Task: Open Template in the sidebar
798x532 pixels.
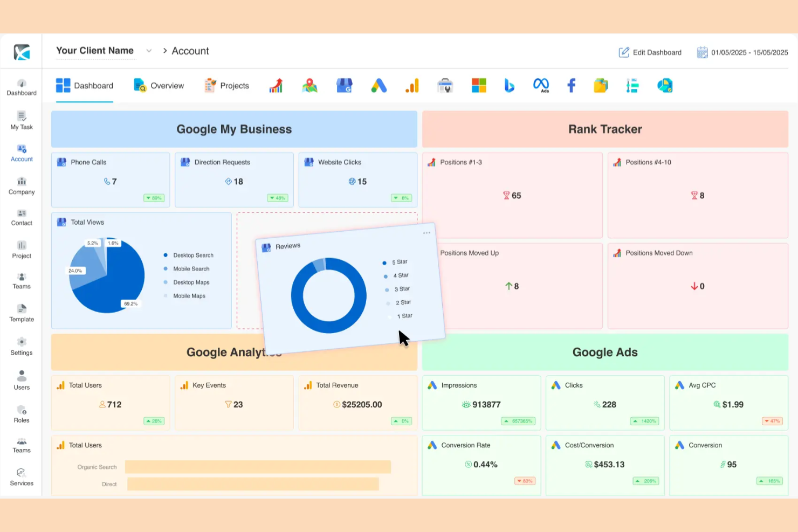Action: click(22, 313)
